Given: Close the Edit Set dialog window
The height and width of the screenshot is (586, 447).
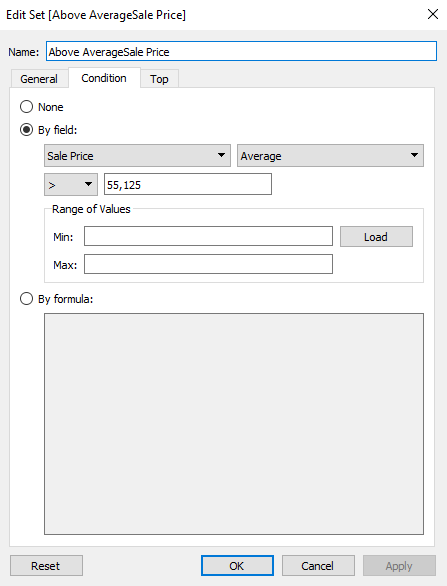Looking at the screenshot, I should pos(432,14).
